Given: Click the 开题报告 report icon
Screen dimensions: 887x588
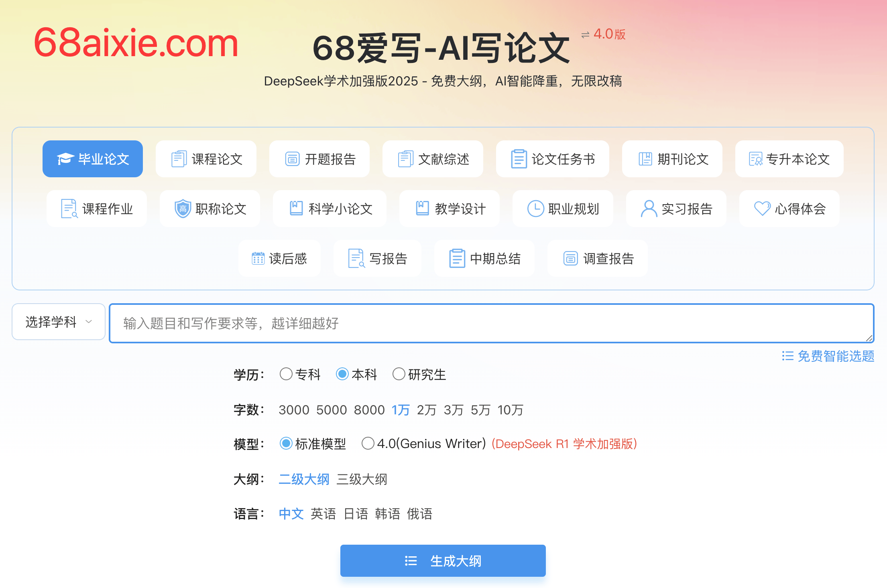Looking at the screenshot, I should (293, 158).
